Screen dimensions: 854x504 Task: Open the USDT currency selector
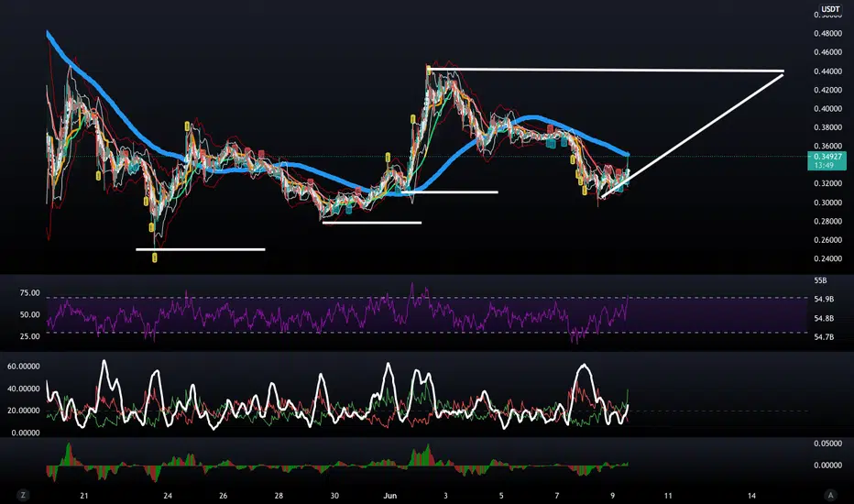[830, 9]
